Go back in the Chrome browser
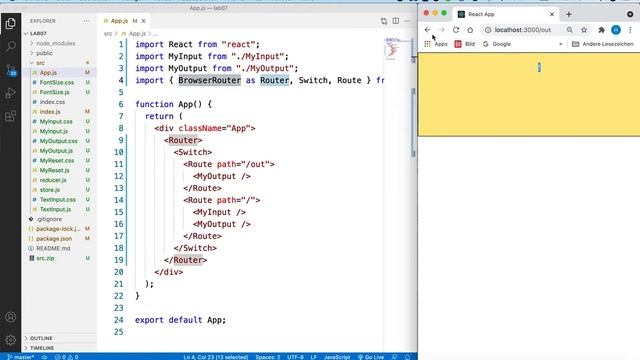This screenshot has width=640, height=360. tap(427, 30)
